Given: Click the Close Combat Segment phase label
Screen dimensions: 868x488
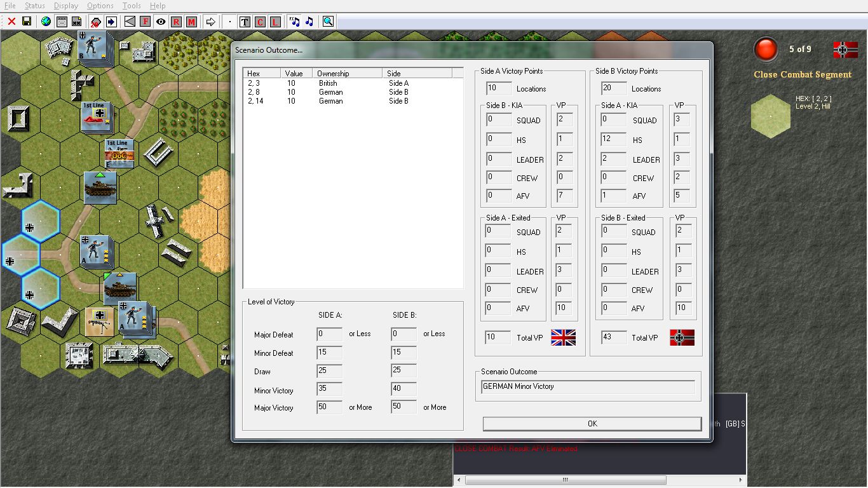Looking at the screenshot, I should pos(803,74).
